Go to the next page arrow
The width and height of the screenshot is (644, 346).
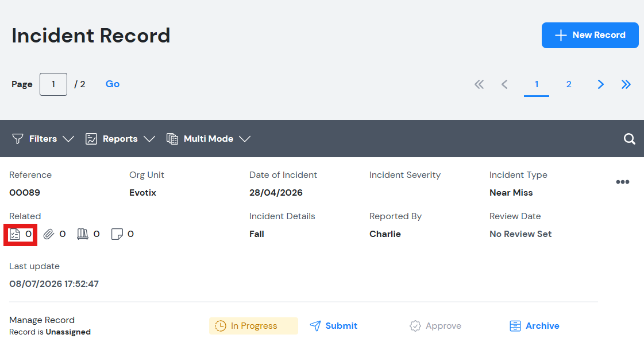pyautogui.click(x=600, y=84)
